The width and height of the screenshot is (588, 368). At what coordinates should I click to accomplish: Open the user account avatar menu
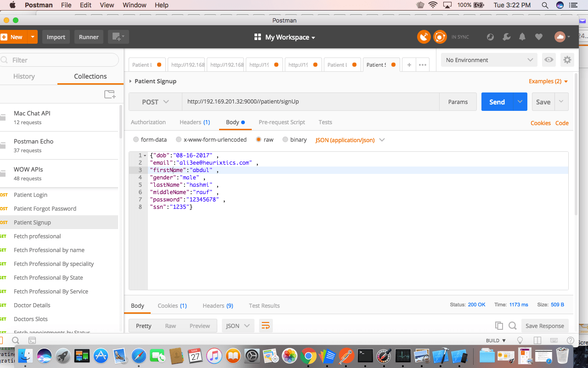[x=562, y=37]
